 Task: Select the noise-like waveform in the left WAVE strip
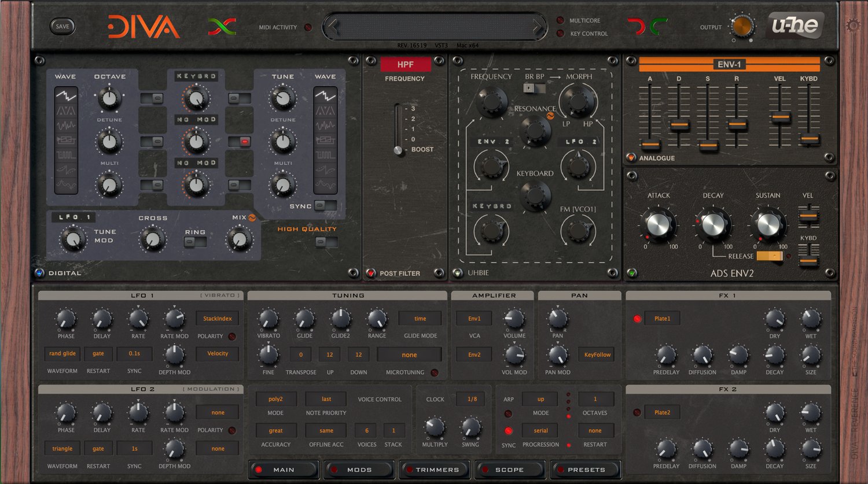pos(66,125)
